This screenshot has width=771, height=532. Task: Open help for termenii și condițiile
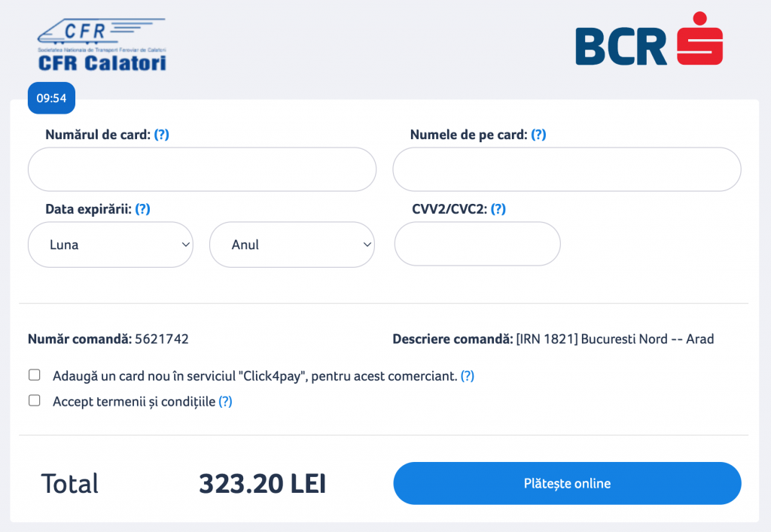tap(224, 401)
